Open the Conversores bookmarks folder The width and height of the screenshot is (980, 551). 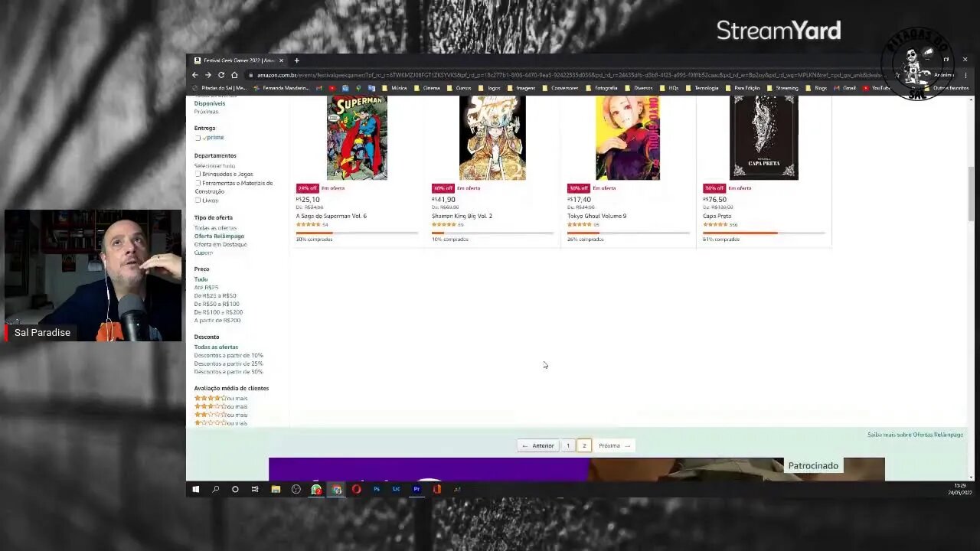coord(560,88)
